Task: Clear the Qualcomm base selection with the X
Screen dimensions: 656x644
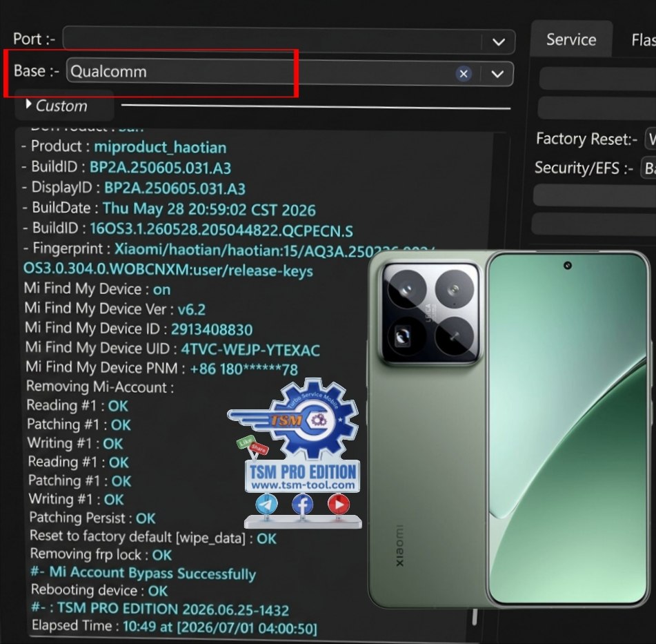Action: (464, 74)
